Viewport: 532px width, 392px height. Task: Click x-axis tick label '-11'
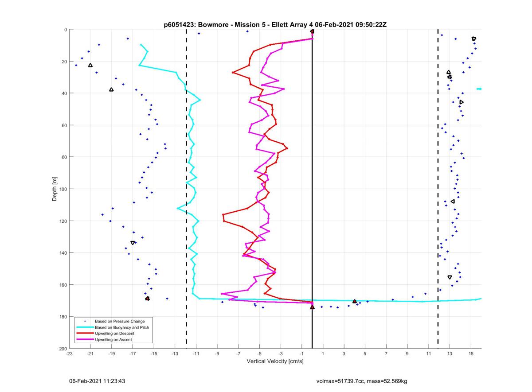point(196,353)
